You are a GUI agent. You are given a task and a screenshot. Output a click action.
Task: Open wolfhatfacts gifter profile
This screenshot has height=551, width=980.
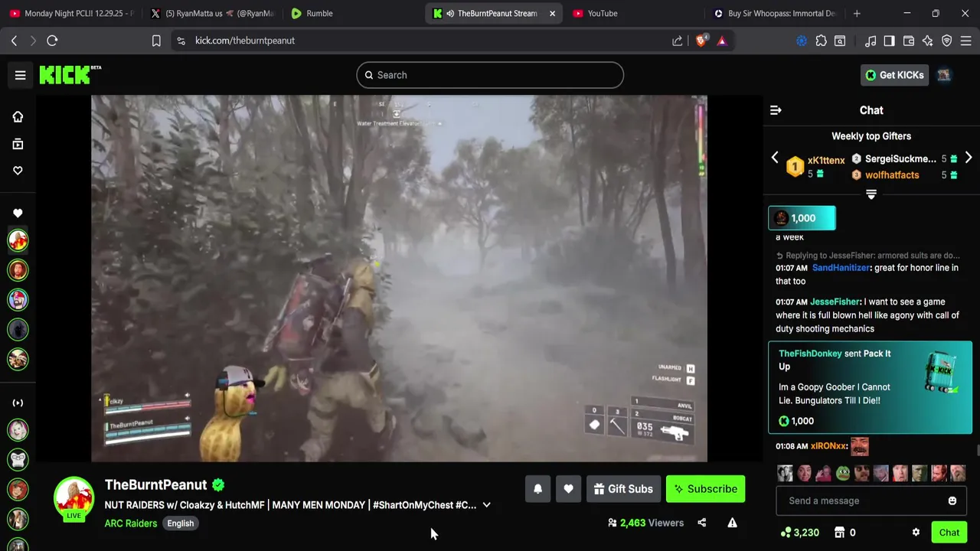(x=892, y=175)
